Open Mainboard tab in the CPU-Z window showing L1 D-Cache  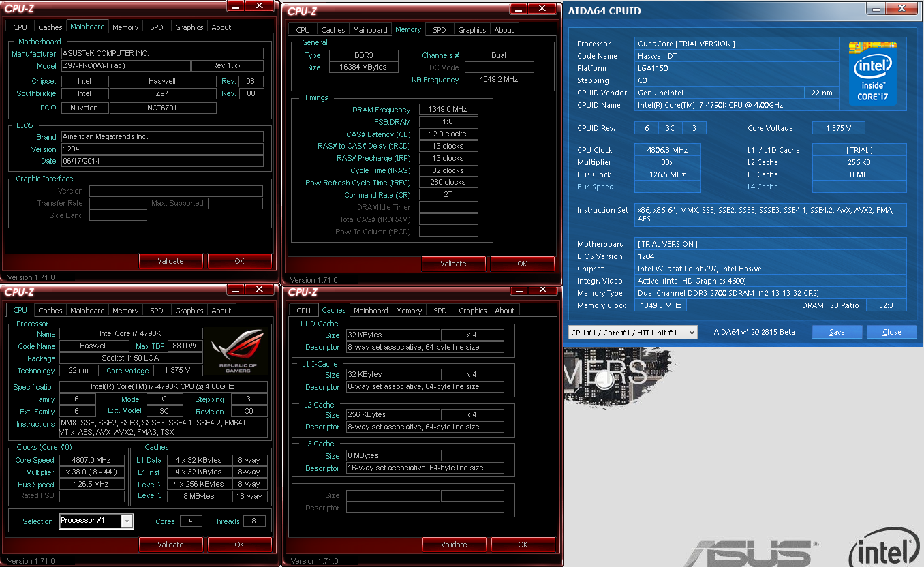coord(371,311)
